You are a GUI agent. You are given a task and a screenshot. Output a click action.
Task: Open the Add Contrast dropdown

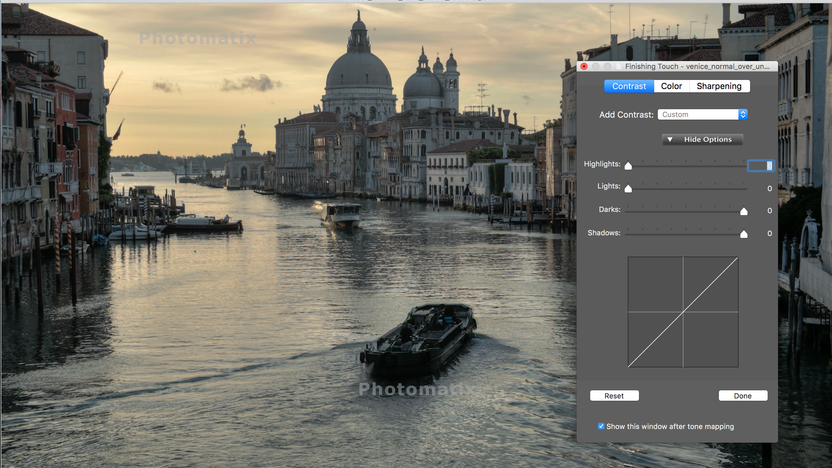coord(703,115)
